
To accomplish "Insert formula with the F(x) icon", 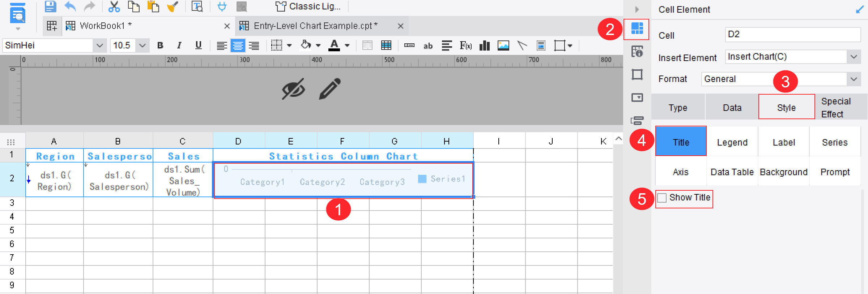I will (x=466, y=46).
